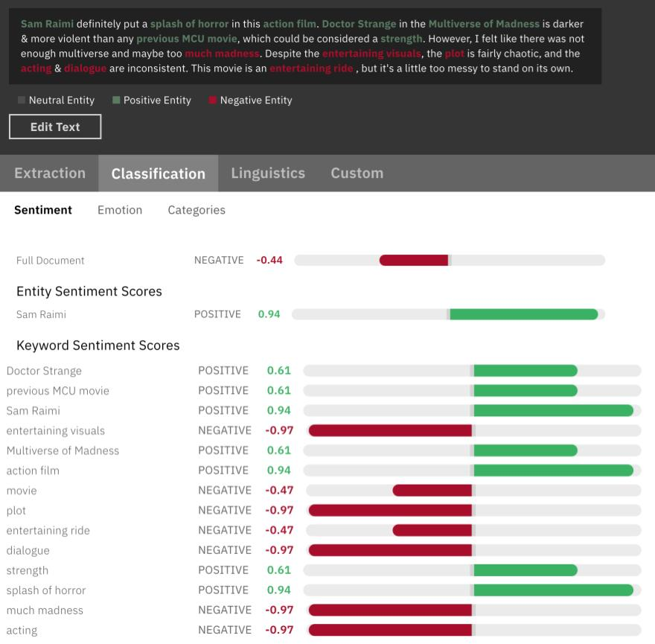655x644 pixels.
Task: Click the Positive Entity legend swatch
Action: coord(116,100)
